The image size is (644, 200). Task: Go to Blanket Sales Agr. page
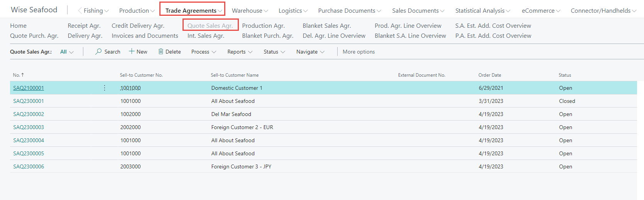pyautogui.click(x=326, y=26)
